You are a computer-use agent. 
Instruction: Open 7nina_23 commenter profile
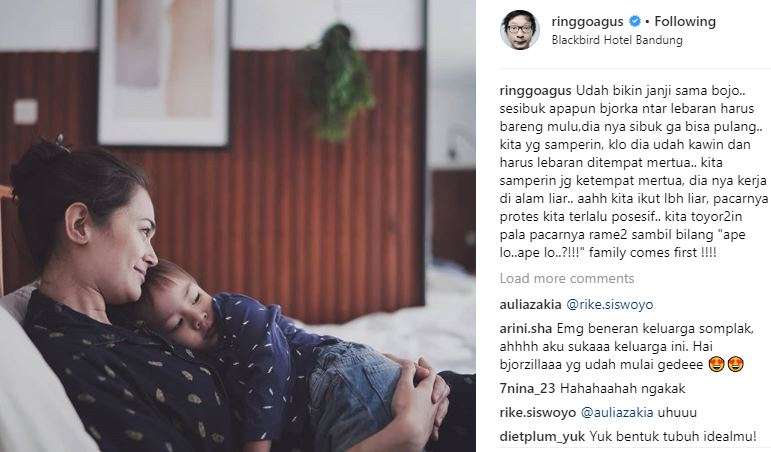coord(527,389)
